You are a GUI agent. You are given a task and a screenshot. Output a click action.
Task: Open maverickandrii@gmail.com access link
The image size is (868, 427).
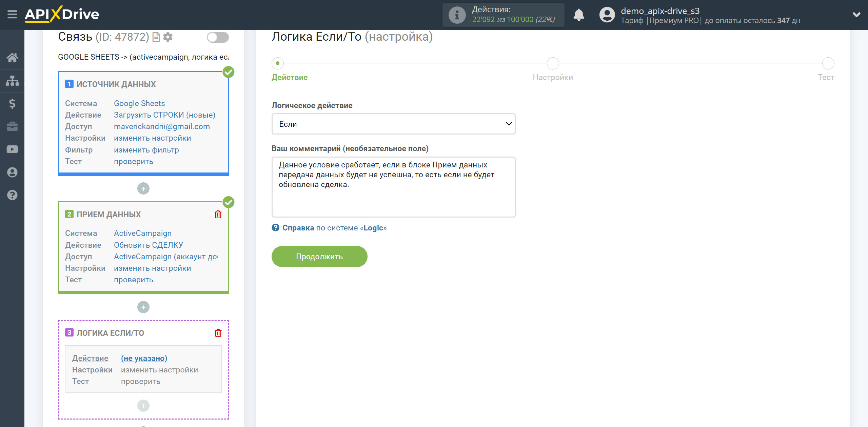[162, 126]
